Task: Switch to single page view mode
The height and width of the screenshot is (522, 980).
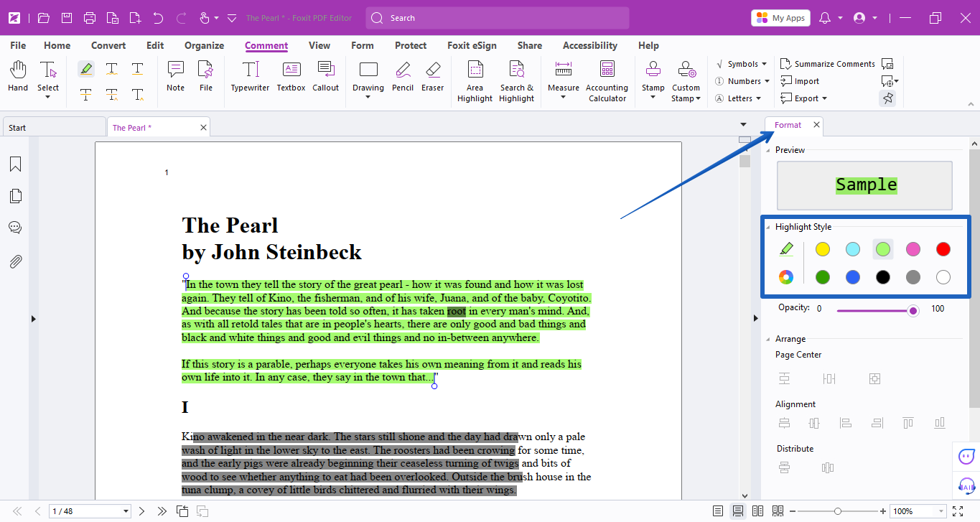Action: 718,511
